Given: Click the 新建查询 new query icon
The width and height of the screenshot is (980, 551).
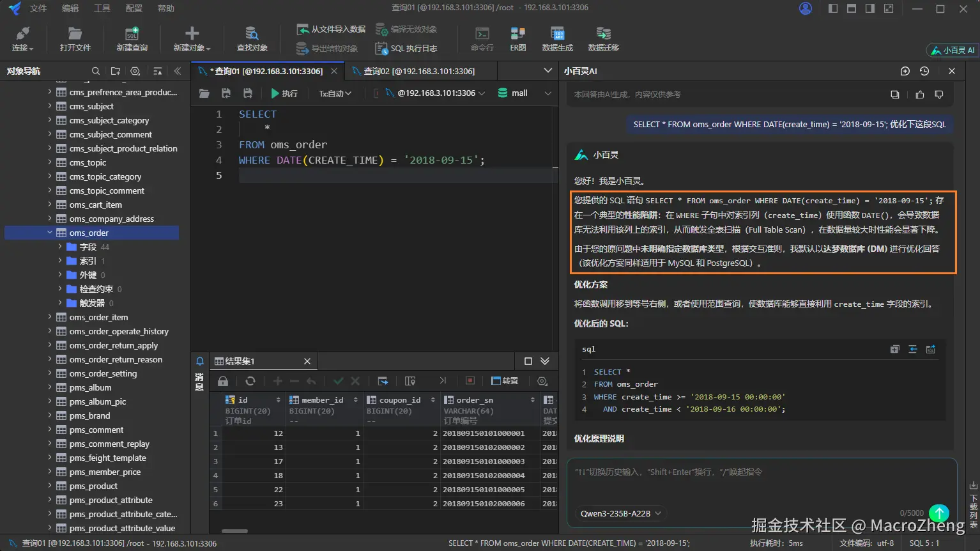Looking at the screenshot, I should pos(132,33).
